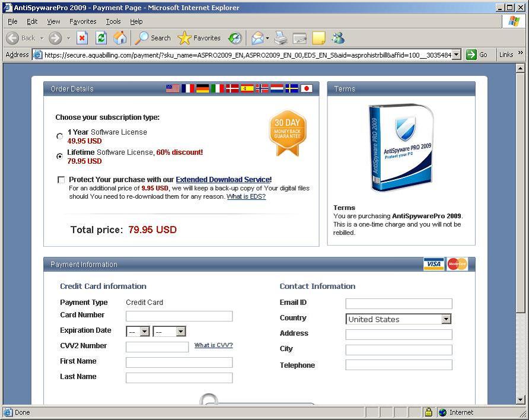This screenshot has height=420, width=529.
Task: Open the 'What is EDS?' link
Action: 246,196
